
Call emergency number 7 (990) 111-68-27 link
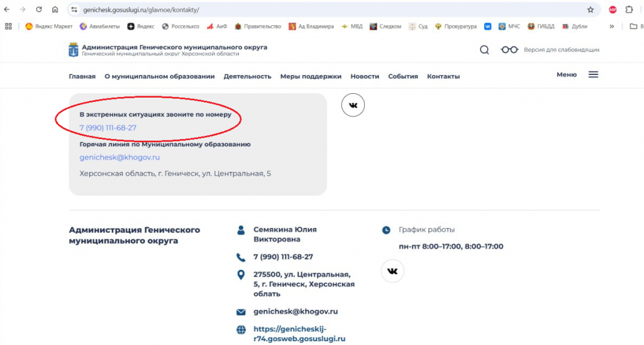click(x=108, y=128)
